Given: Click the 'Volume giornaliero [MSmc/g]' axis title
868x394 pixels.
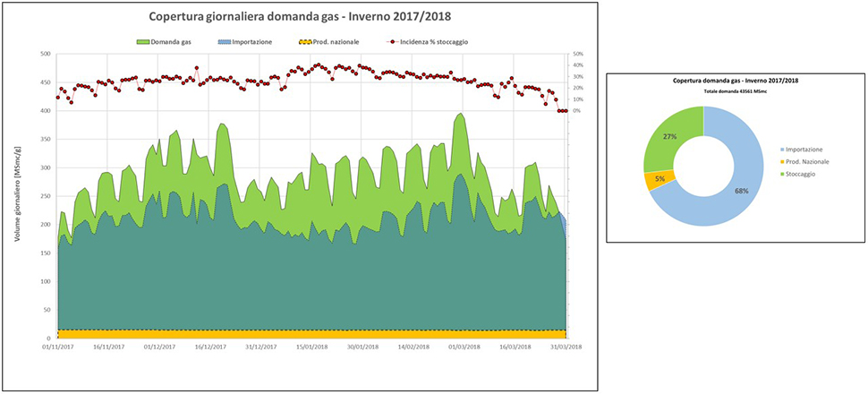Looking at the screenshot, I should (17, 196).
